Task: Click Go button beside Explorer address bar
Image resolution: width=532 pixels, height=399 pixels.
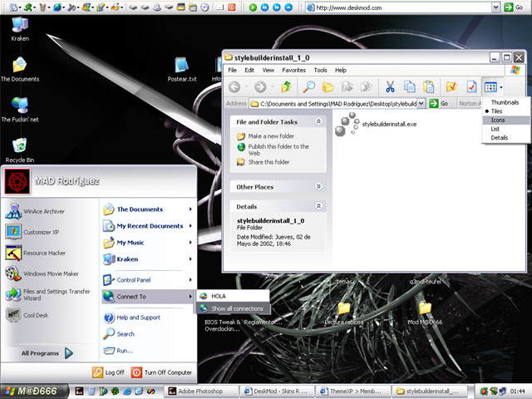Action: pos(439,103)
